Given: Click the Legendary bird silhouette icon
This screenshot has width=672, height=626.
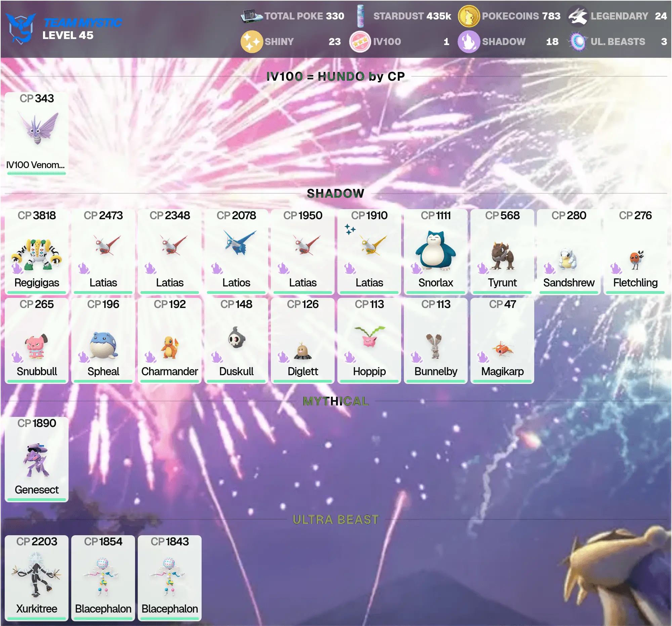Looking at the screenshot, I should 578,16.
